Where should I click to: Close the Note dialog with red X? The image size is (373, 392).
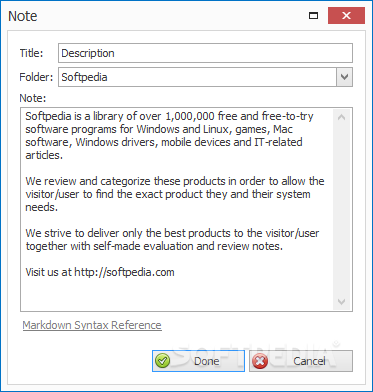point(346,16)
